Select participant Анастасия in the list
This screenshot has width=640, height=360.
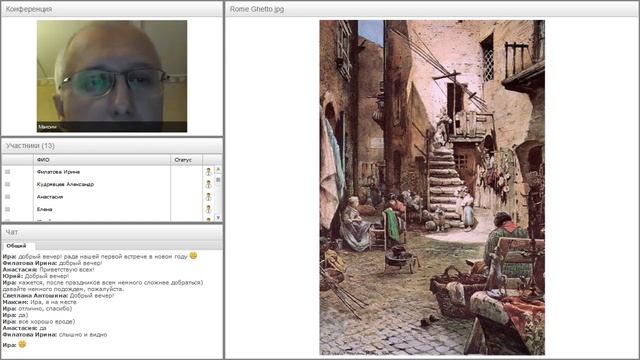point(50,197)
